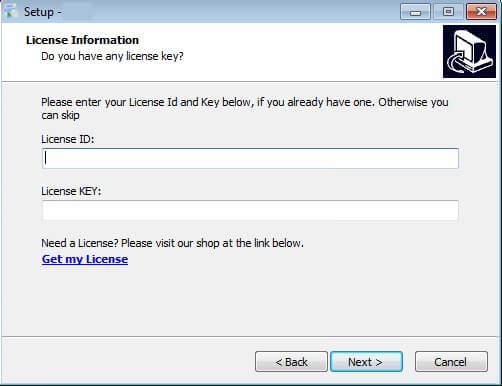Screen dimensions: 502x386
Task: Click the Setup application icon in title bar
Action: pyautogui.click(x=11, y=11)
